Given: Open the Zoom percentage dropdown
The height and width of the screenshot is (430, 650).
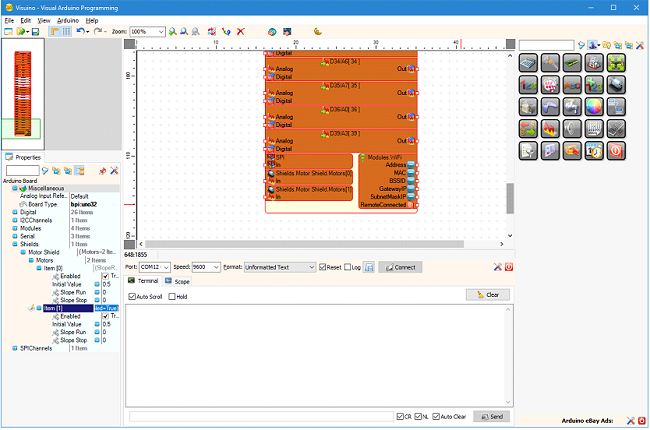Looking at the screenshot, I should [161, 32].
